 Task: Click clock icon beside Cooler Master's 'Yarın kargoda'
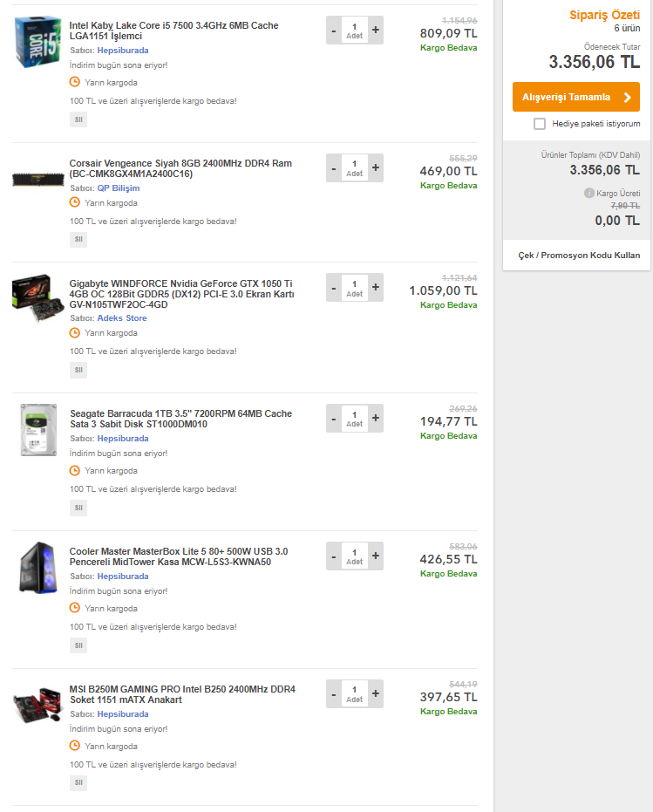(75, 608)
